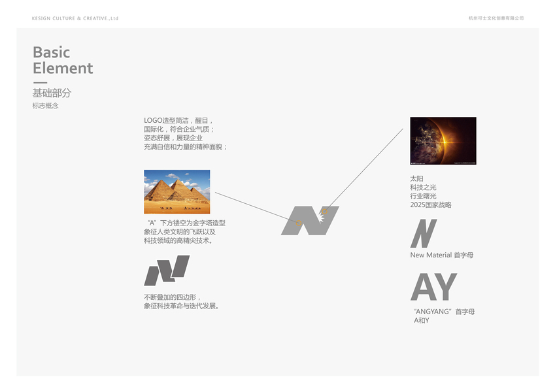Viewport: 555px width, 392px height.
Task: Click the 'LOGO造型简洁，醒目，' line
Action: 178,121
